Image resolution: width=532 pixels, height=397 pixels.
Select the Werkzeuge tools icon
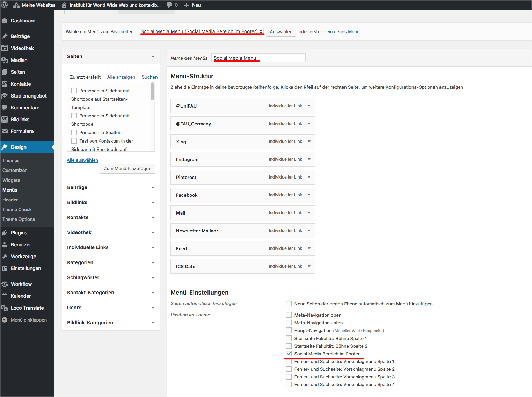pyautogui.click(x=5, y=256)
